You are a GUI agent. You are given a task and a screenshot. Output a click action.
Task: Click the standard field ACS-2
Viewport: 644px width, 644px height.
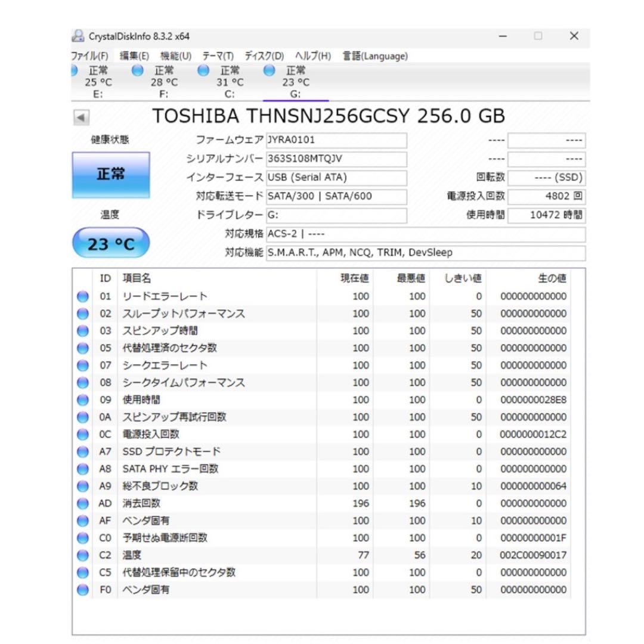point(426,234)
